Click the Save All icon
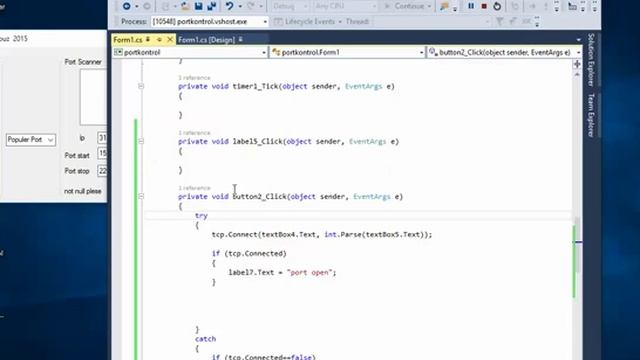640x360 pixels. pyautogui.click(x=211, y=6)
